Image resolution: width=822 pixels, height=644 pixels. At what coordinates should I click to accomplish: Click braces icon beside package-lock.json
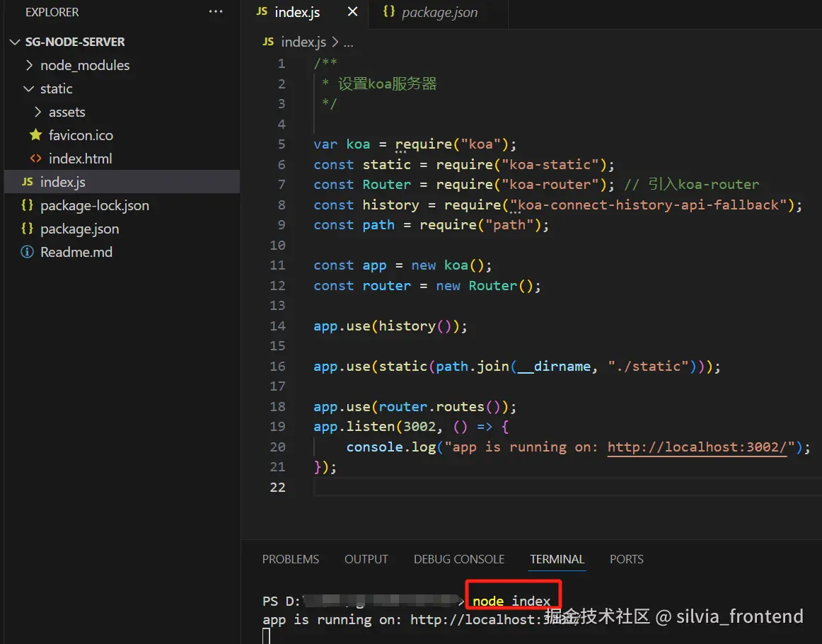[28, 205]
